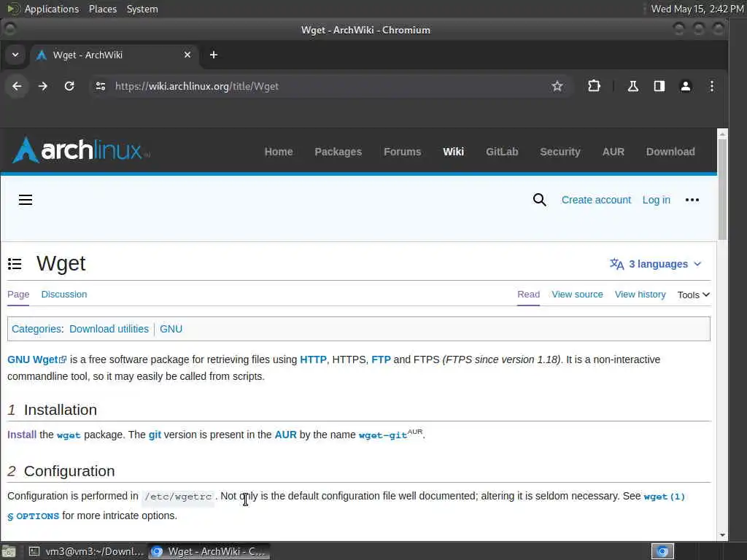
Task: Open the AUR navigation item
Action: coord(613,152)
